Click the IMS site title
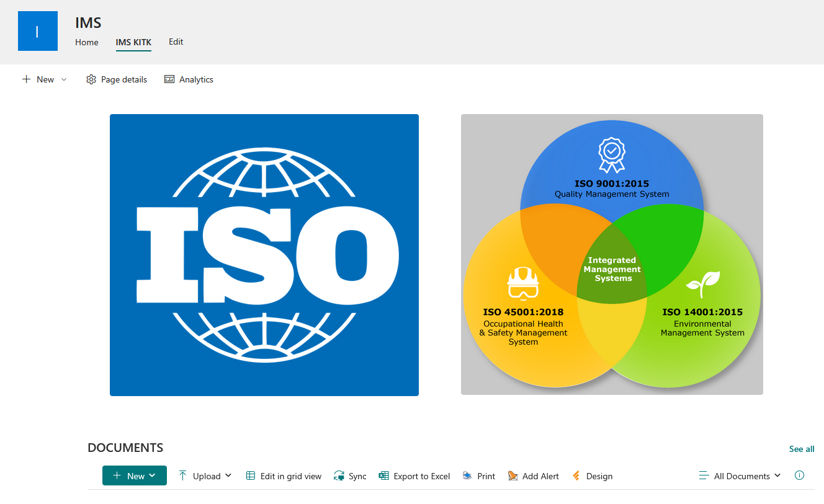Image resolution: width=824 pixels, height=504 pixels. 88,22
